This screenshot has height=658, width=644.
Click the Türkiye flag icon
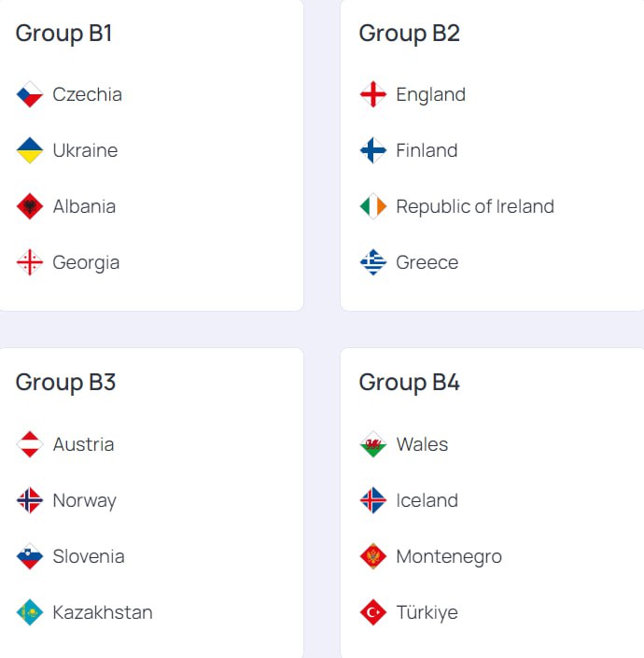click(373, 612)
